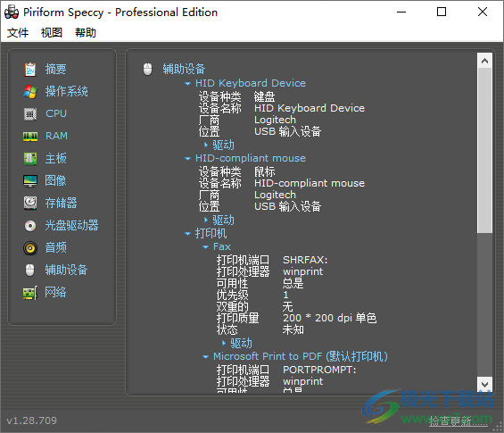Click the 未知 status value
The image size is (504, 433).
point(293,329)
